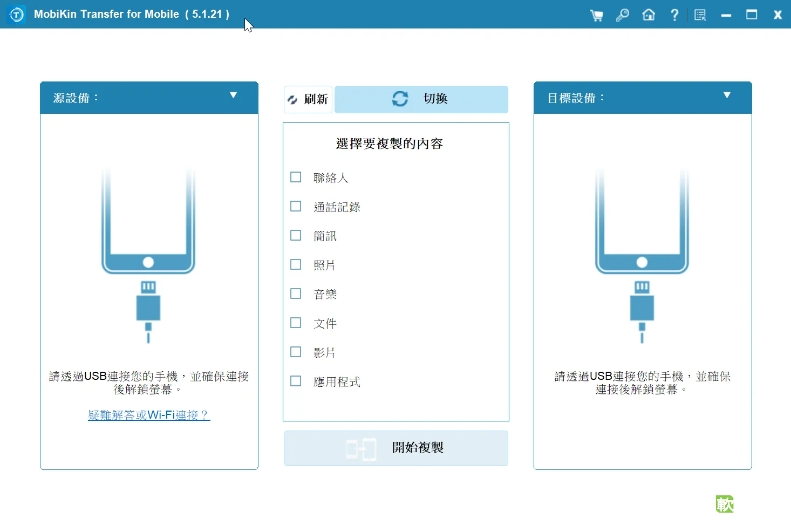Screen dimensions: 791x532
Task: Check the 影片 videos checkbox
Action: [x=296, y=352]
